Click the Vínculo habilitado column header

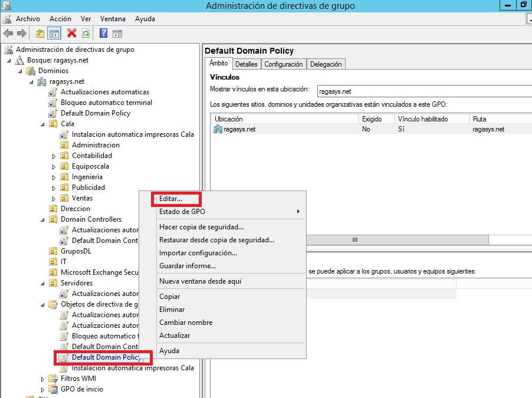tap(432, 119)
